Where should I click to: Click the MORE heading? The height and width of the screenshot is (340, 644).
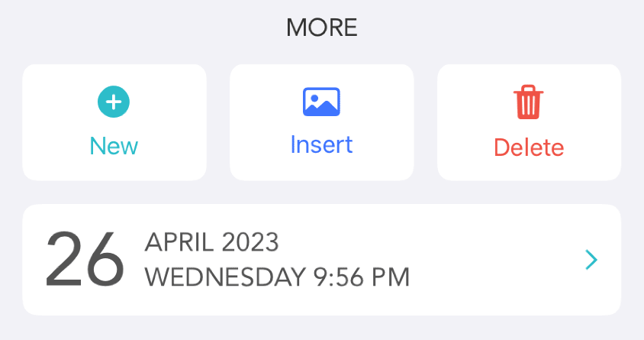pos(322,28)
